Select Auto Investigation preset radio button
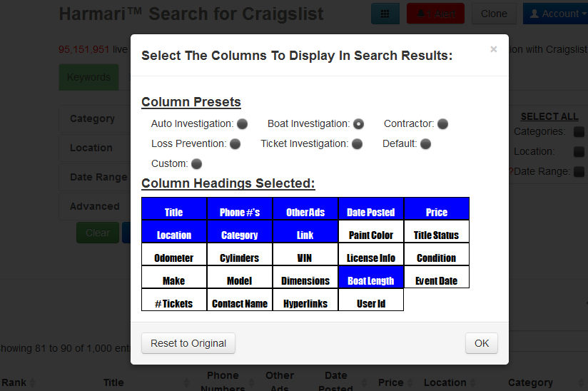The image size is (588, 391). click(x=242, y=123)
